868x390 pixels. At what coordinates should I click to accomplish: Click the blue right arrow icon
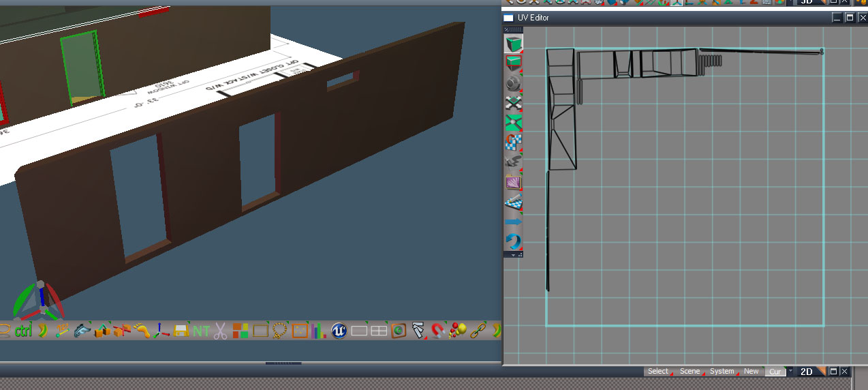pos(514,222)
